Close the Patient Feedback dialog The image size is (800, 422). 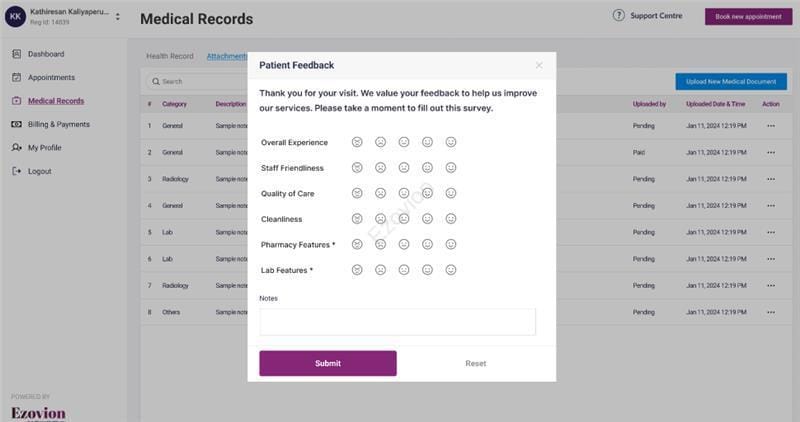pyautogui.click(x=539, y=65)
